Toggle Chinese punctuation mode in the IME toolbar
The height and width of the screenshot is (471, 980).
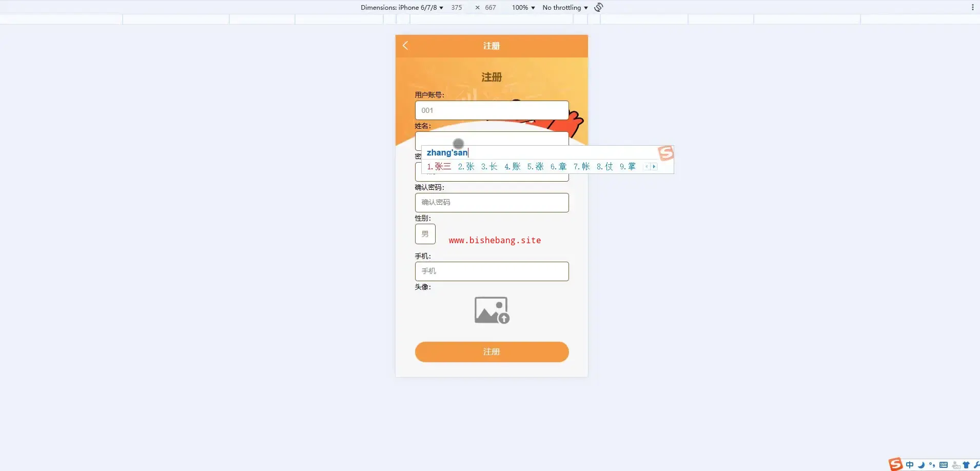[932, 465]
